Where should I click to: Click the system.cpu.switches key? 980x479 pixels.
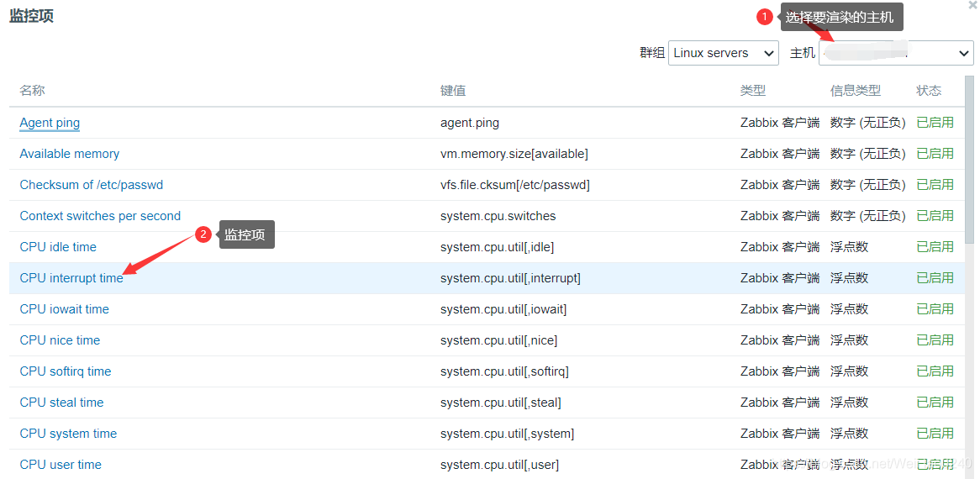498,216
